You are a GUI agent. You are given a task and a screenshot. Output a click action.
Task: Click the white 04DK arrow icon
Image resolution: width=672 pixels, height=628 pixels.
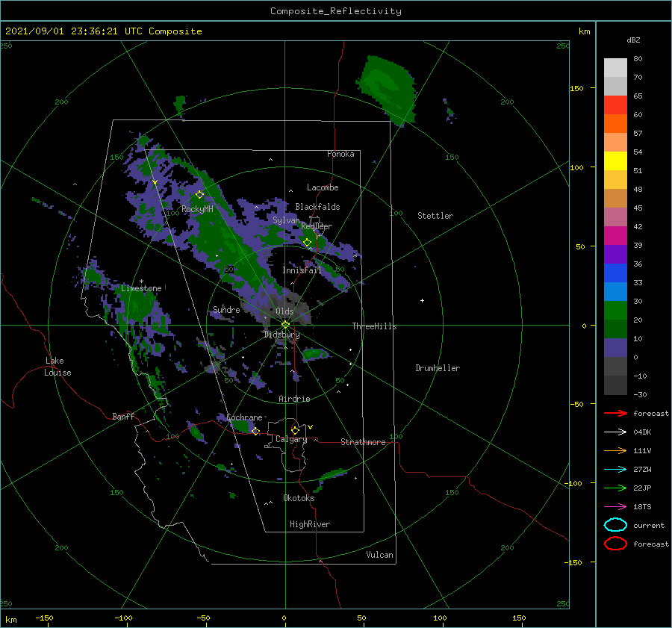coord(615,432)
